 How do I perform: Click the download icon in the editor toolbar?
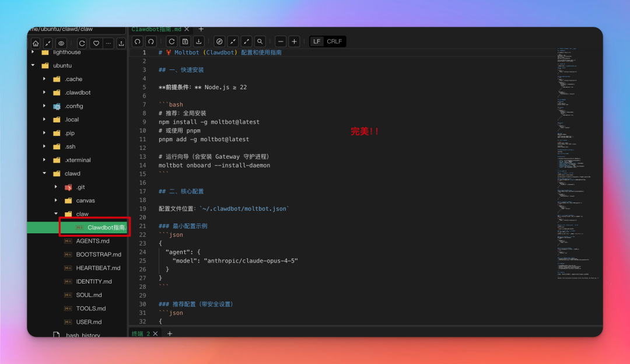pyautogui.click(x=198, y=41)
